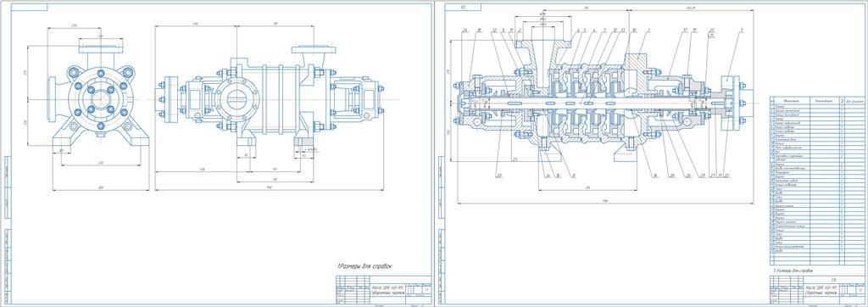Click the "Размеры для справок" note on right sheet

[795, 271]
